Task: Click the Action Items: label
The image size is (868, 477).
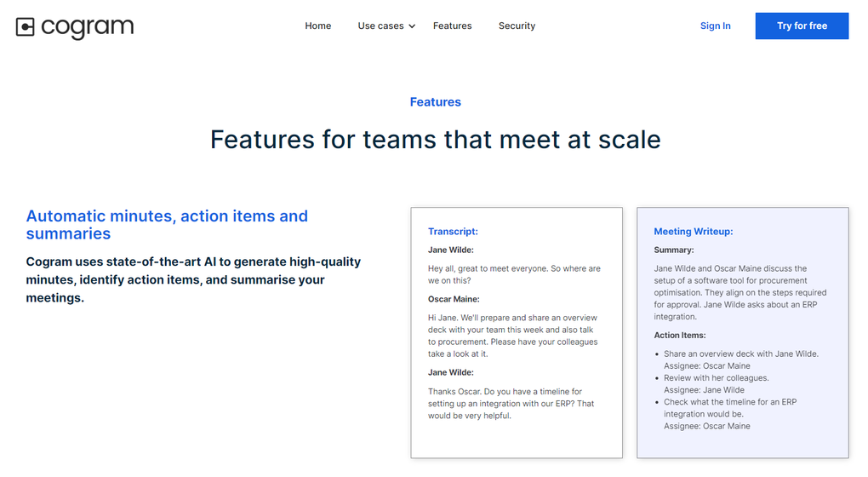Action: [x=680, y=336]
